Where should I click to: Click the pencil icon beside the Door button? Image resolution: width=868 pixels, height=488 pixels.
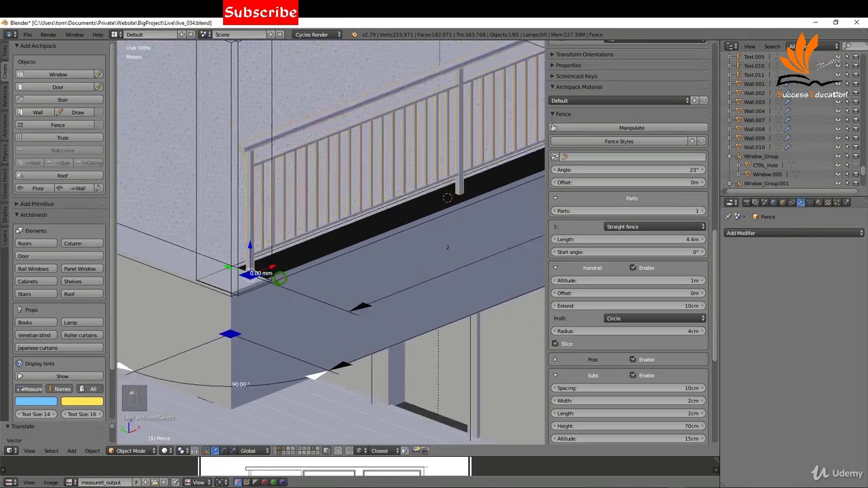click(98, 87)
